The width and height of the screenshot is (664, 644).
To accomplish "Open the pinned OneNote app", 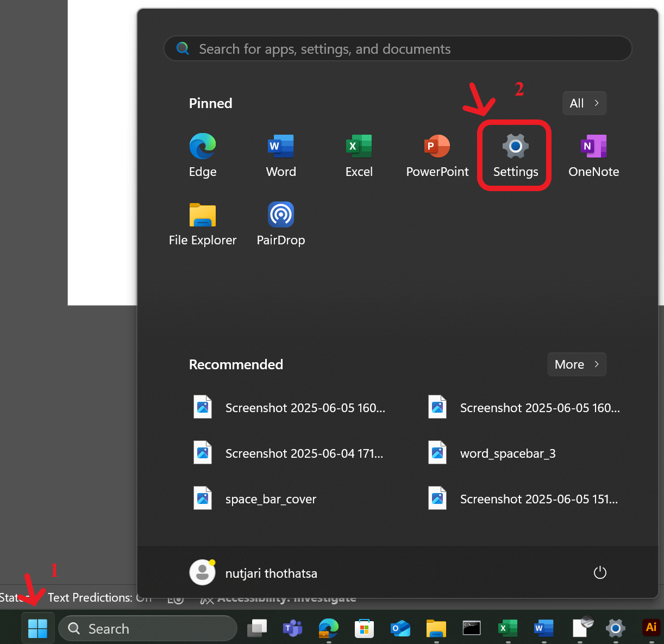I will [x=593, y=155].
